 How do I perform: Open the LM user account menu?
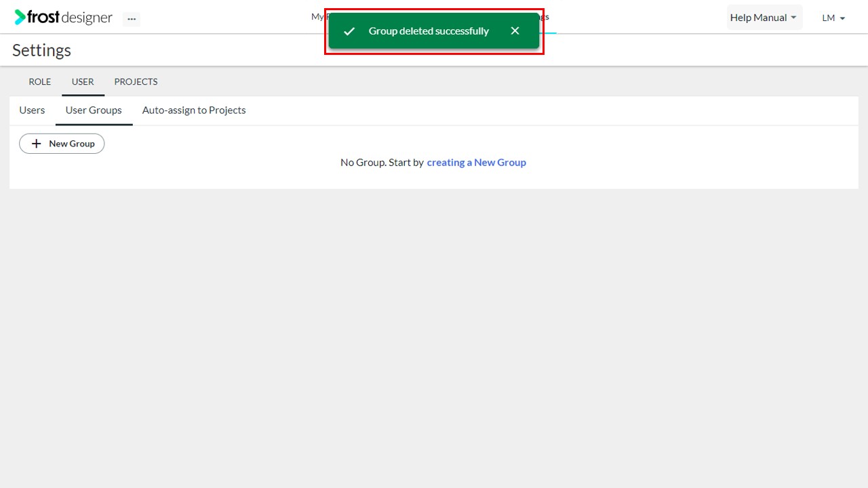click(x=833, y=18)
